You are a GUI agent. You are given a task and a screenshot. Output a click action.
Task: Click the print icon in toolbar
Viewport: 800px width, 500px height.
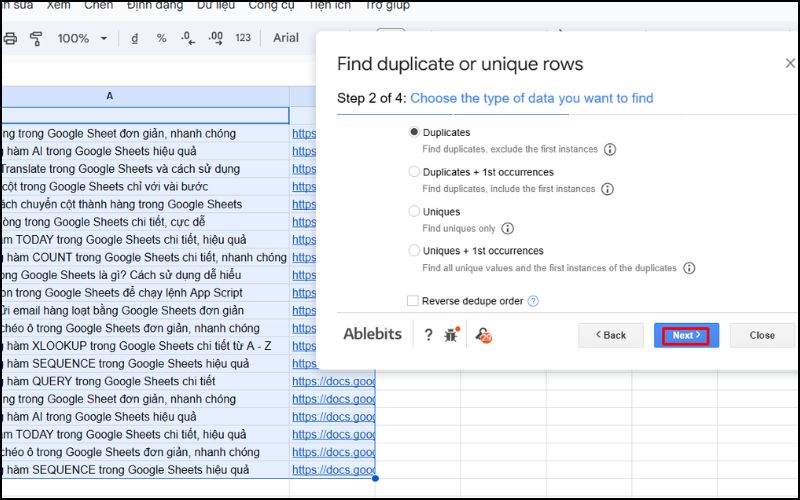coord(11,39)
